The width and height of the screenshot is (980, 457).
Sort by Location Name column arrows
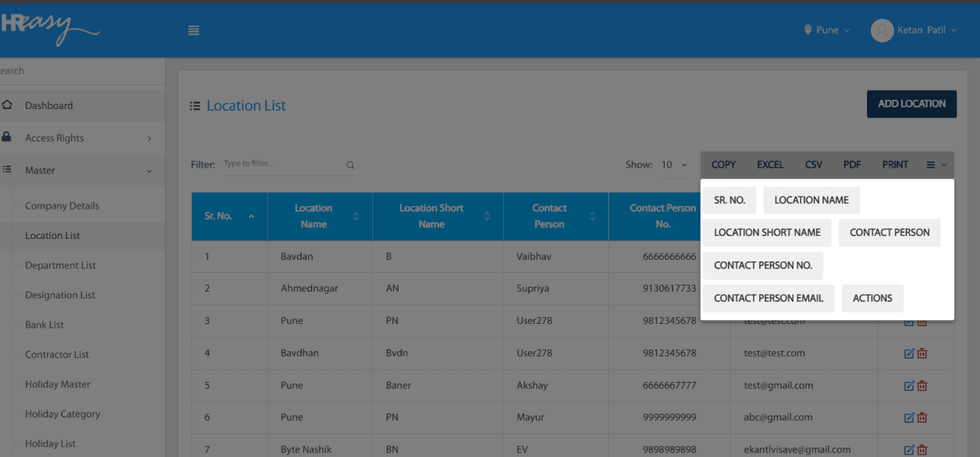(x=356, y=217)
